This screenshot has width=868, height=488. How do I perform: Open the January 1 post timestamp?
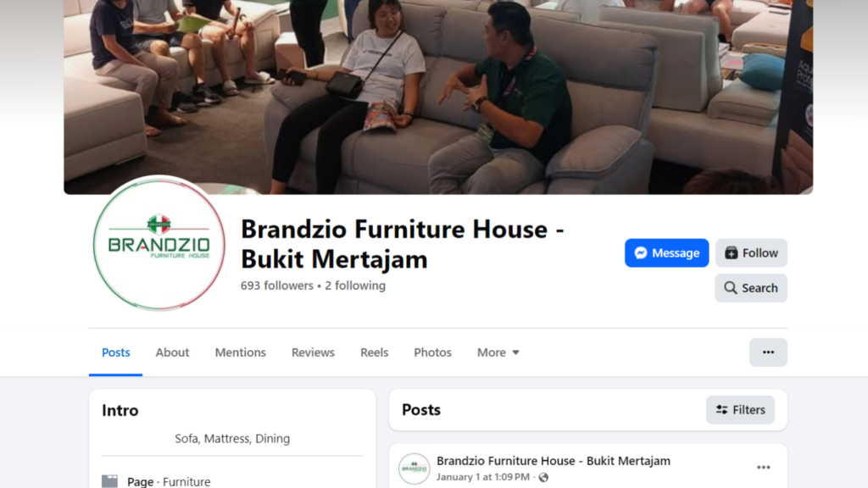[482, 477]
